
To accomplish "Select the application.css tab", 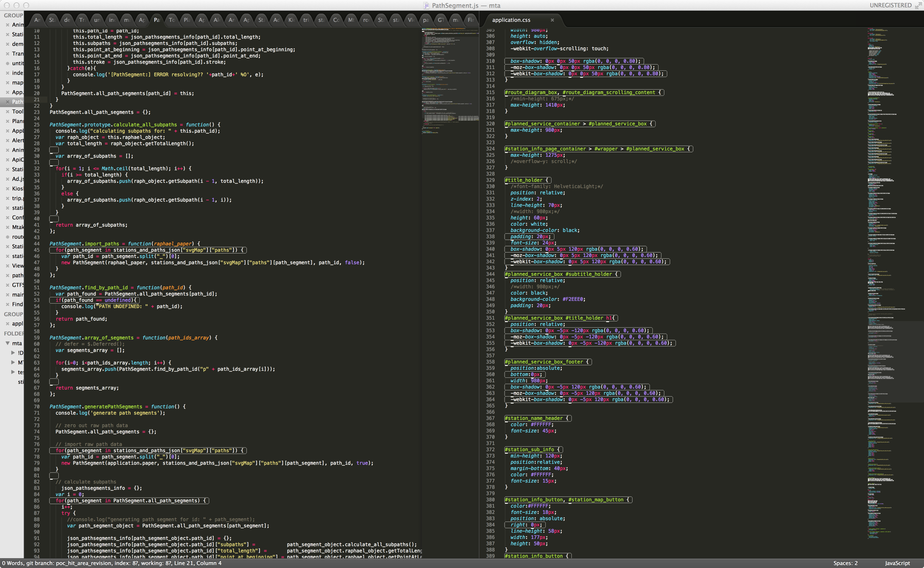I will 511,20.
